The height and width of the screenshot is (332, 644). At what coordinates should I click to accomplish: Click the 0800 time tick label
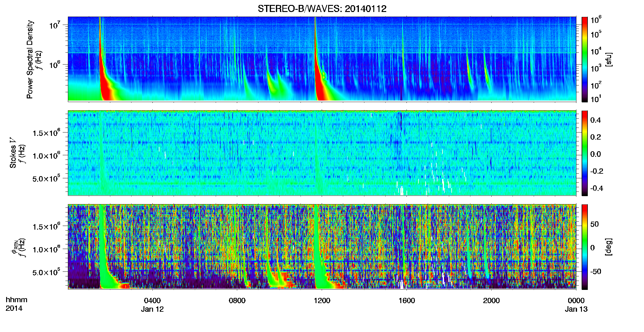pos(237,301)
